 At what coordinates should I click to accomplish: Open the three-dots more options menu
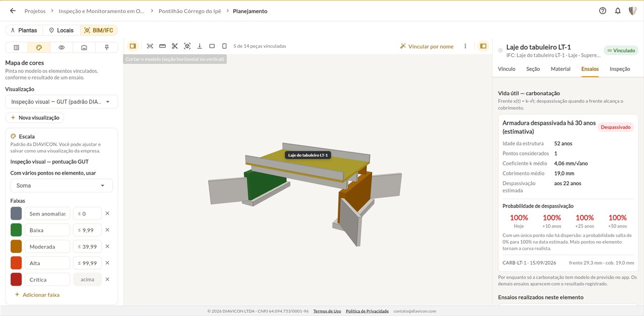click(465, 46)
